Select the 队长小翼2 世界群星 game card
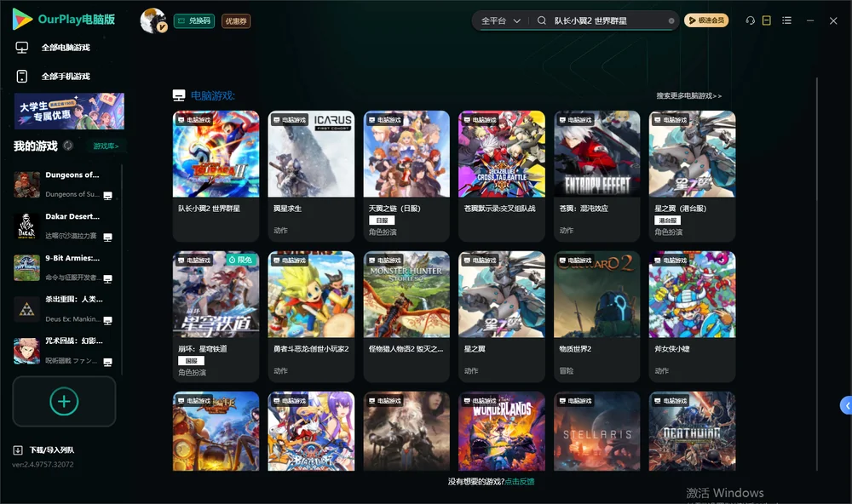The width and height of the screenshot is (852, 504). tap(216, 176)
